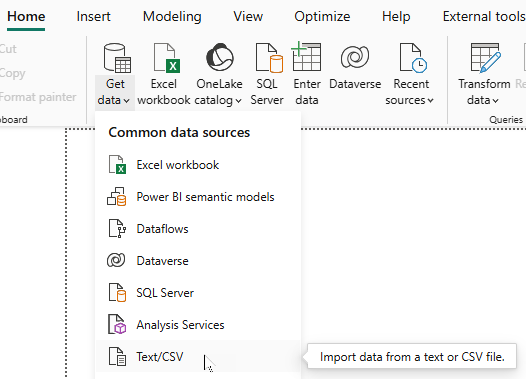Switch to the Home ribbon tab
This screenshot has height=379, width=526.
pos(26,16)
